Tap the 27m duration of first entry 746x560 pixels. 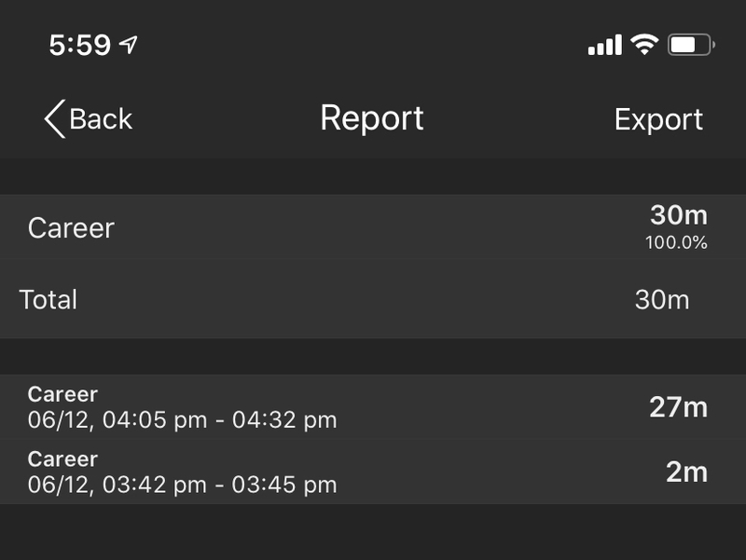679,407
